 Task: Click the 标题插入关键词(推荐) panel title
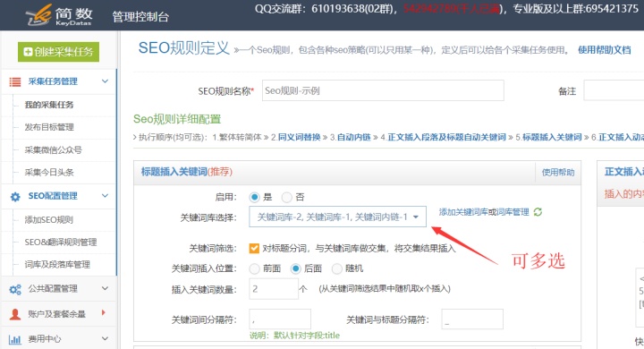click(187, 172)
